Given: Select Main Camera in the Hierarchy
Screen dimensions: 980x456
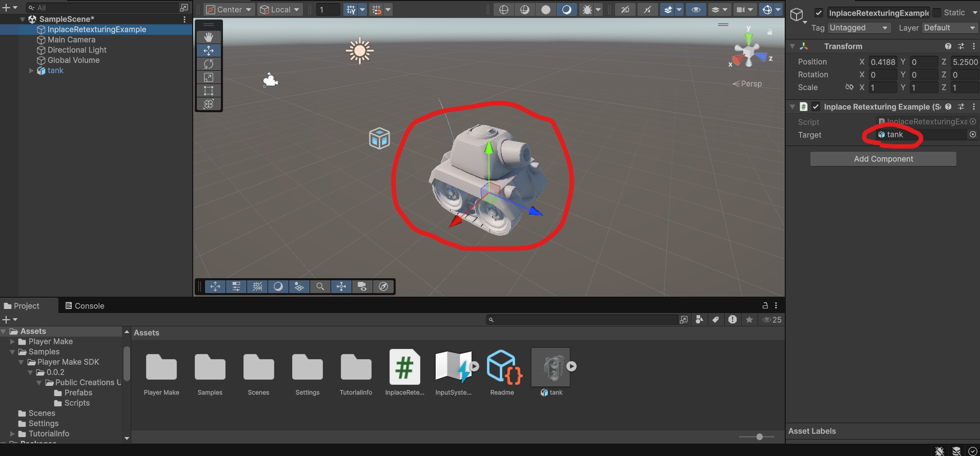Looking at the screenshot, I should point(71,39).
